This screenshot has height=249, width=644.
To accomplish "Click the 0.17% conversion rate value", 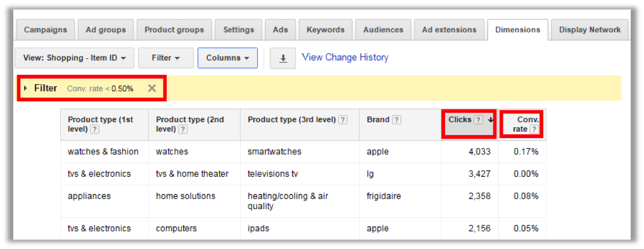I will 526,151.
